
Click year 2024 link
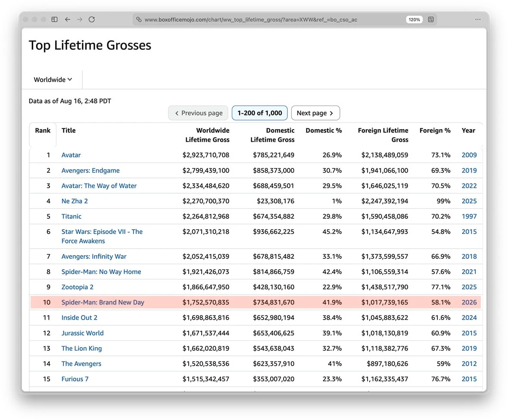point(469,317)
